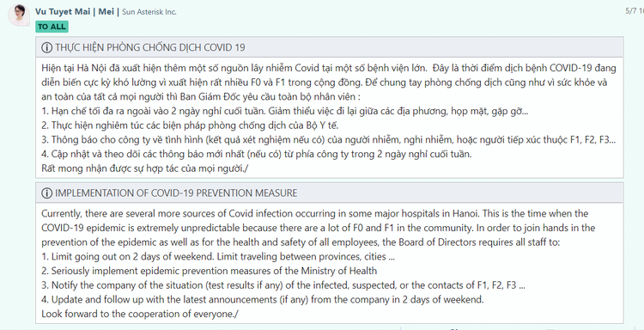Click the IMPLEMENTATION OF COVID-19 PREVENTION MEASURE title
644x330 pixels.
coord(176,192)
